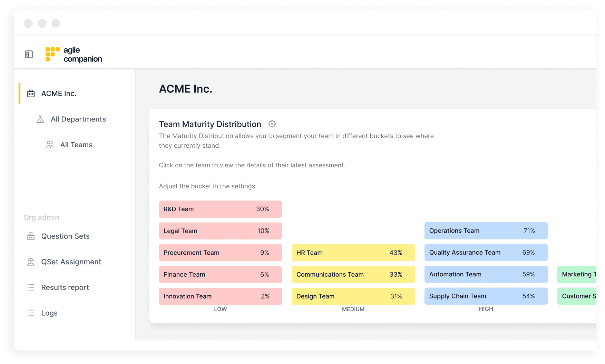Image resolution: width=605 pixels, height=364 pixels.
Task: Open Supply Chain Team details
Action: pyautogui.click(x=486, y=296)
